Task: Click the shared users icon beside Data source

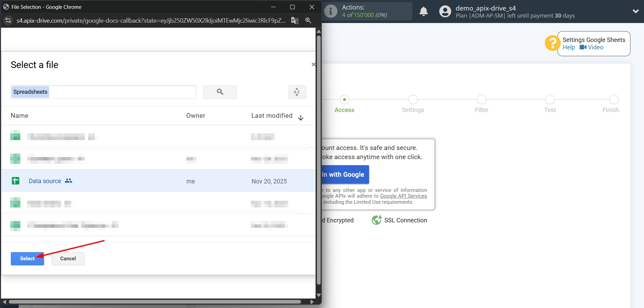Action: coord(68,181)
